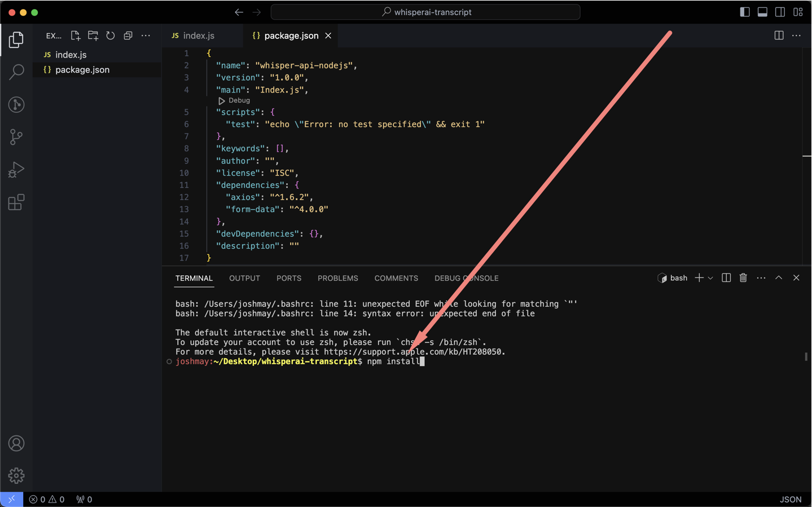Open editor more actions ellipsis
This screenshot has width=812, height=507.
(x=796, y=36)
